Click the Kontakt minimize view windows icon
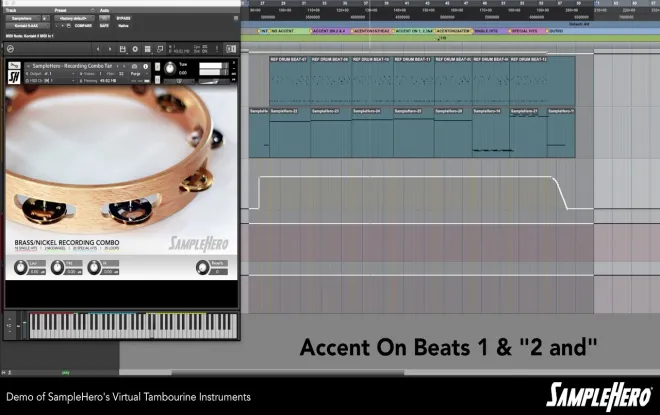Screen dimensions: 660x415 pyautogui.click(x=160, y=49)
